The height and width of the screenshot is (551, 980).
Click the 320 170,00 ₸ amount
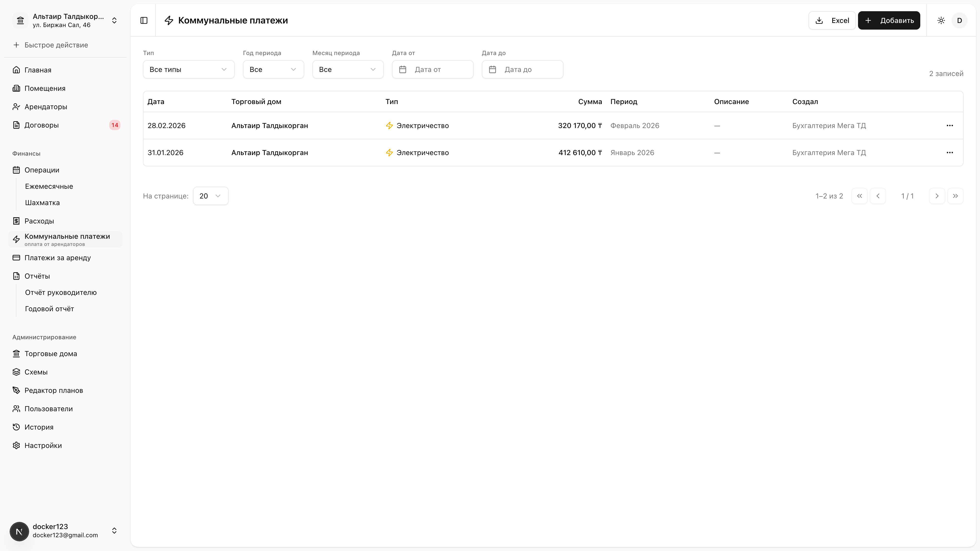point(580,126)
